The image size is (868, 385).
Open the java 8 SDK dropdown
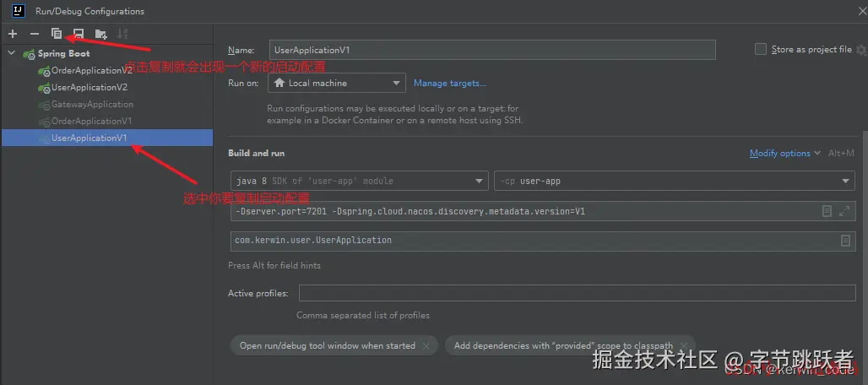pyautogui.click(x=359, y=181)
